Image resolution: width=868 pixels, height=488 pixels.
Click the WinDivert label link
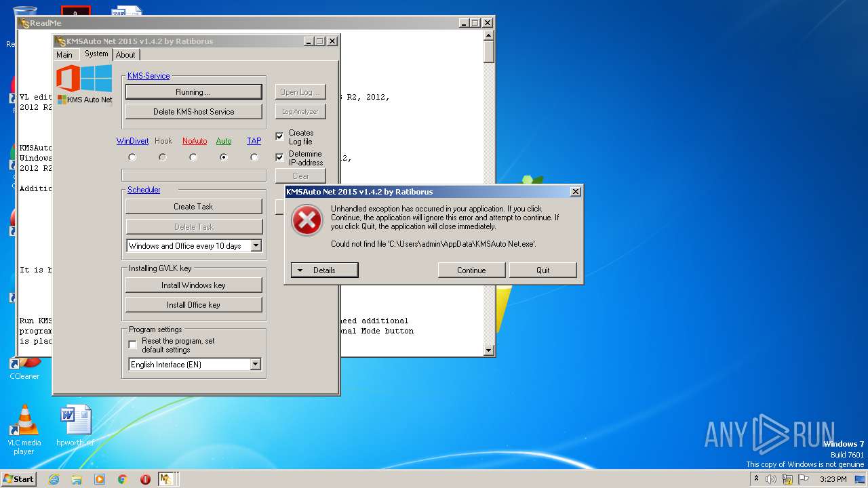(x=132, y=141)
